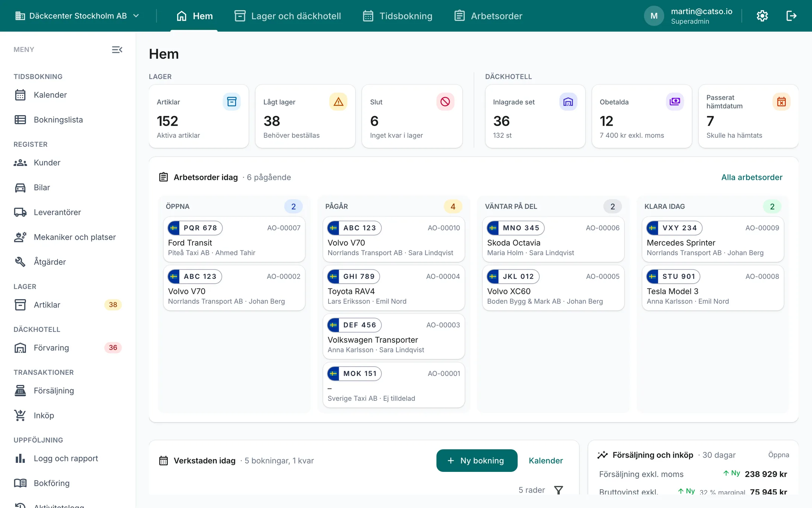Open the Alla arbetsorder link
The height and width of the screenshot is (508, 812).
[752, 177]
